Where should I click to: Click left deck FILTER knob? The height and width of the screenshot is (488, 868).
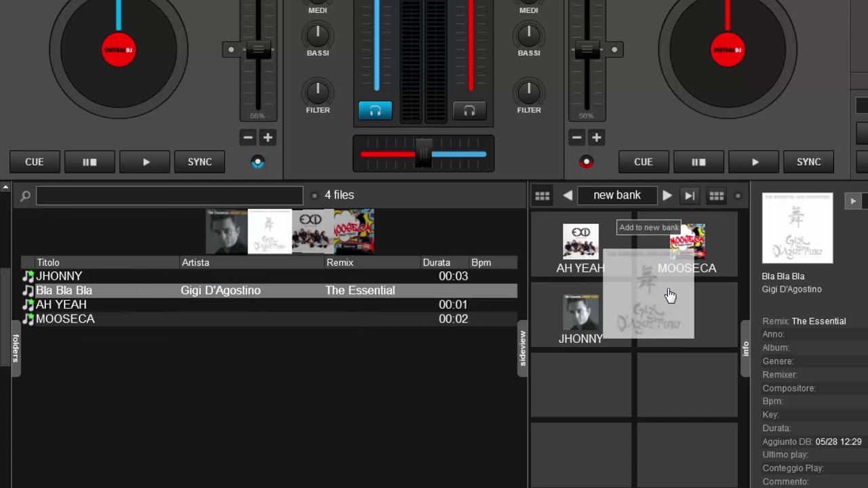click(x=317, y=91)
